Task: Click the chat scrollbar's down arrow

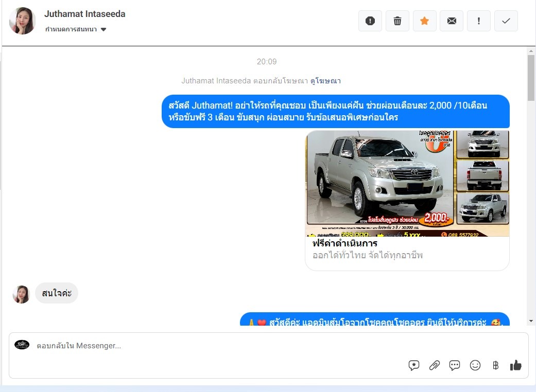Action: [531, 321]
